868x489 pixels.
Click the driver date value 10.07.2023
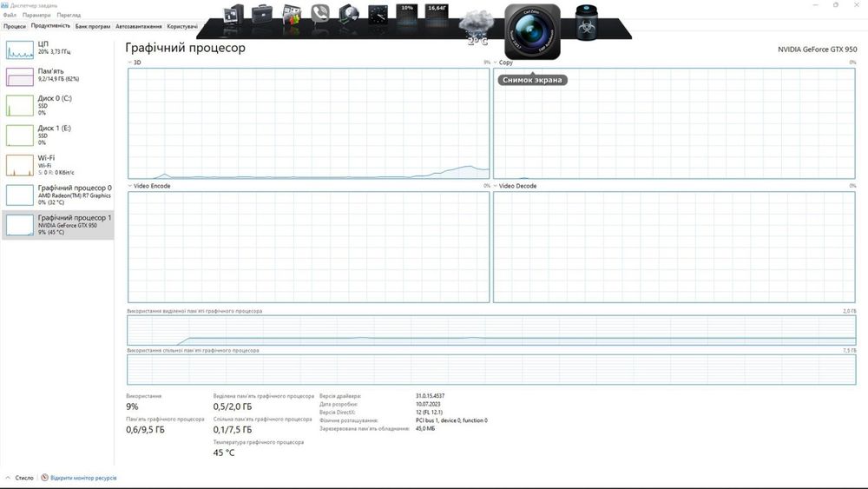coord(428,404)
